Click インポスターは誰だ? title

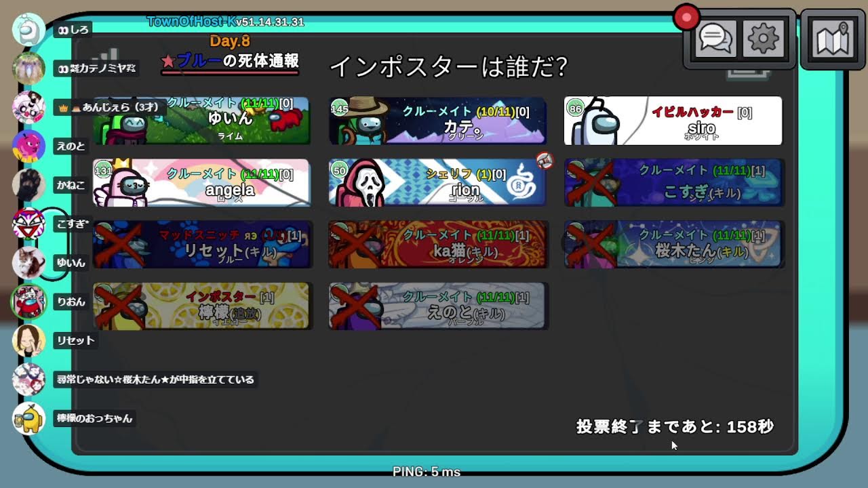[448, 66]
